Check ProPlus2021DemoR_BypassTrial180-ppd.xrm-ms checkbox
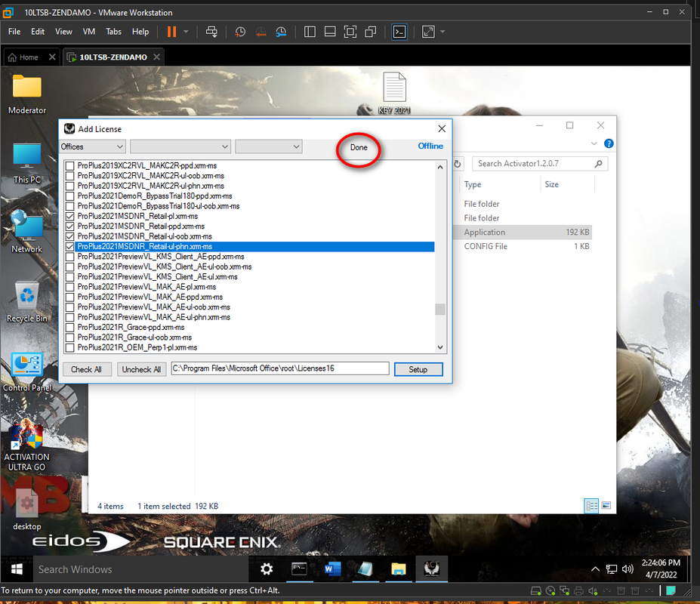700x604 pixels. coord(70,196)
